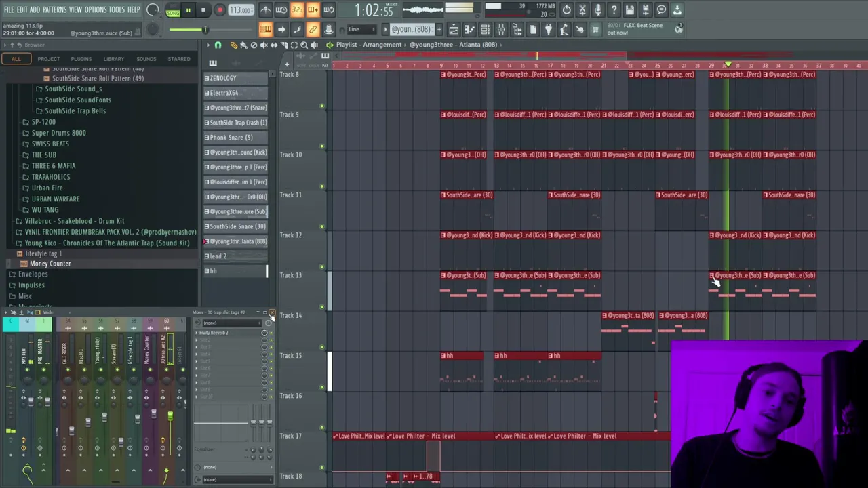Select the playlist Slip tool

(x=275, y=45)
